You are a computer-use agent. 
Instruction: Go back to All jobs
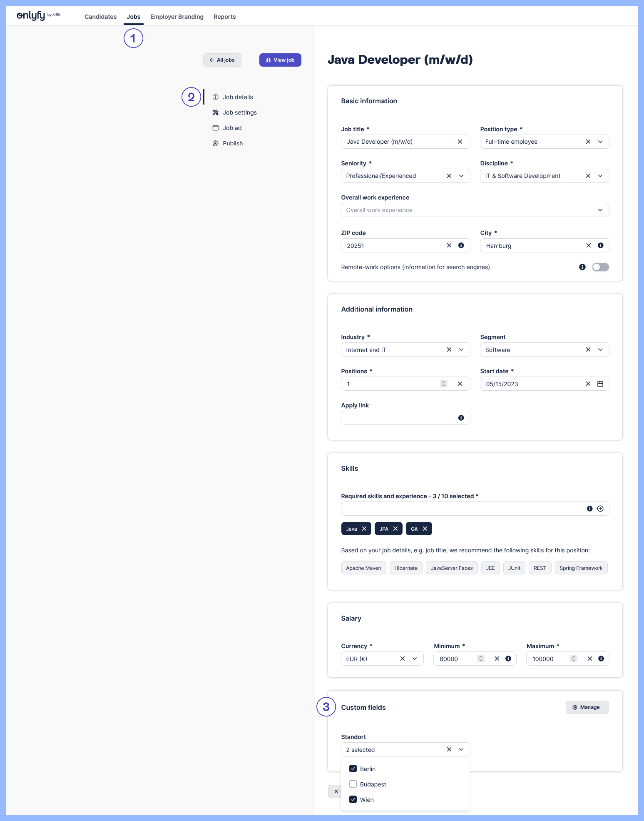click(x=222, y=60)
